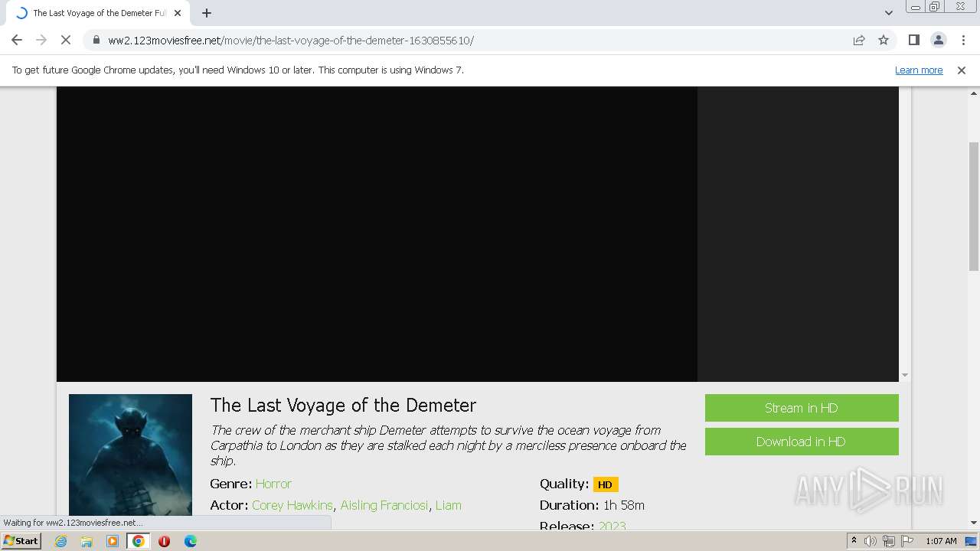This screenshot has height=551, width=980.
Task: Go back to previous page
Action: 17,40
